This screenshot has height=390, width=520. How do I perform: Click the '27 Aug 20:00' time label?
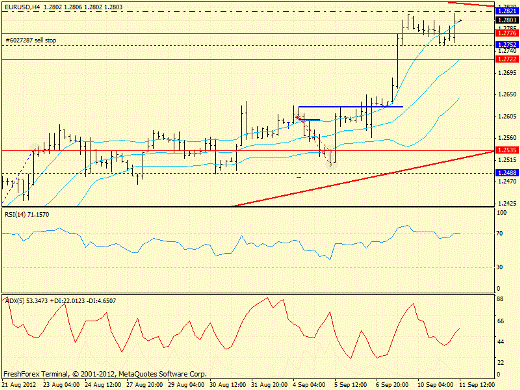(x=145, y=385)
